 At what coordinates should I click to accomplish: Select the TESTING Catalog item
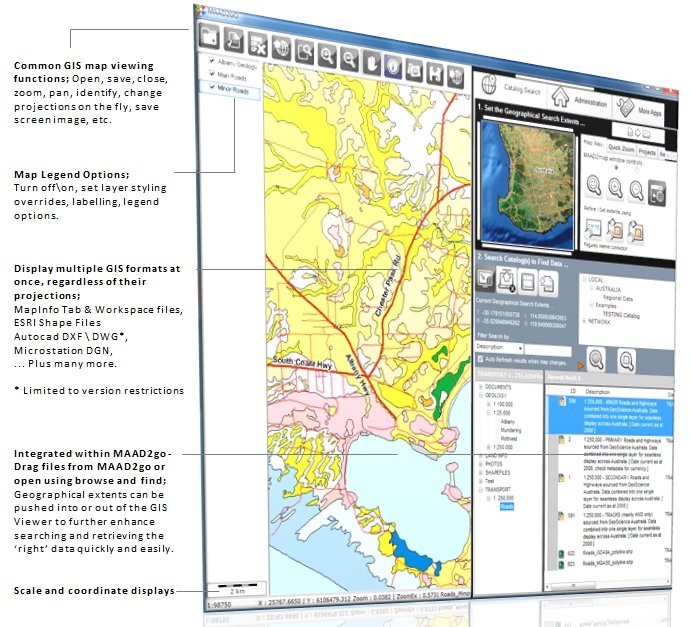[x=621, y=315]
